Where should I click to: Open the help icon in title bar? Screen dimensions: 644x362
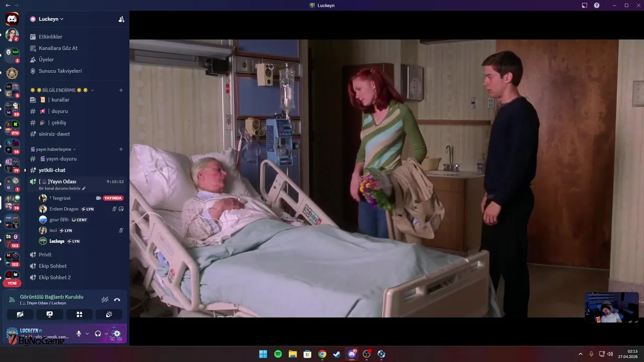tap(597, 6)
